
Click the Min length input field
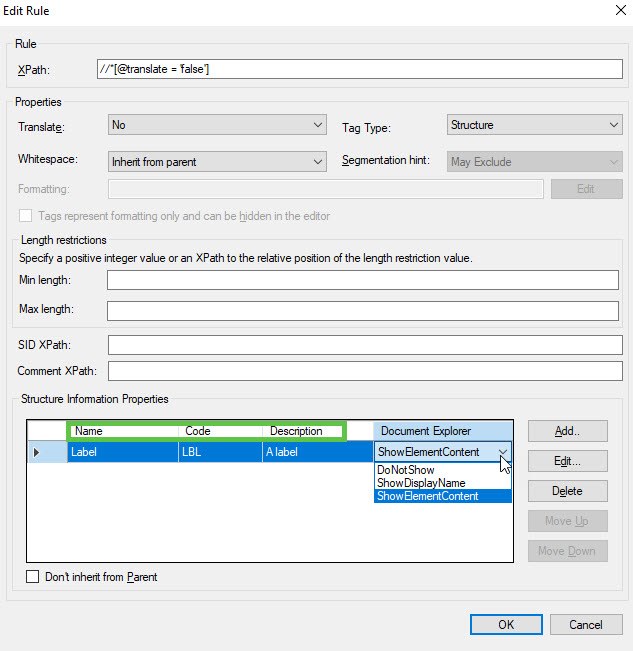point(362,280)
